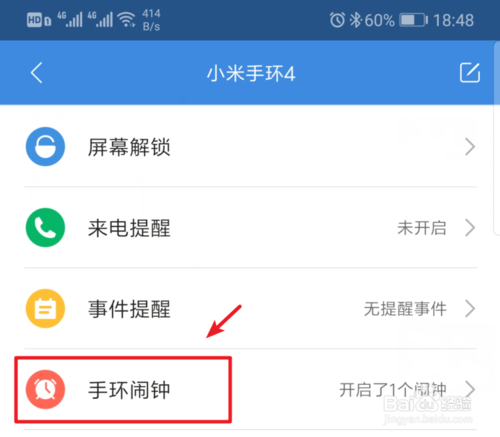This screenshot has height=437, width=500.
Task: Open the 来电提醒 menu item
Action: [x=251, y=228]
